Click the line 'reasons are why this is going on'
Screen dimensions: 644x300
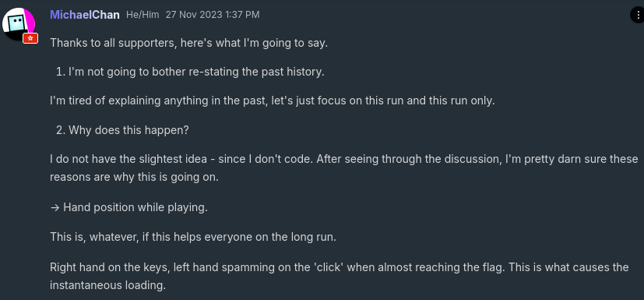click(x=134, y=177)
